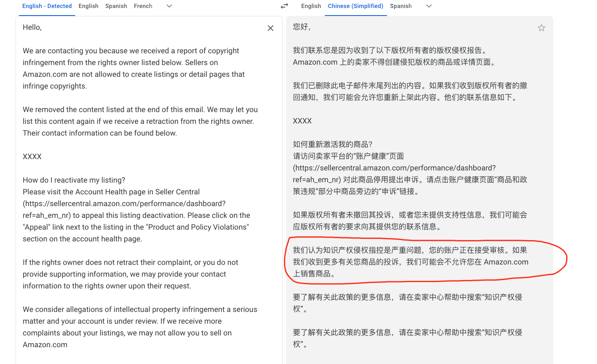Image resolution: width=597 pixels, height=364 pixels.
Task: Select the English - Detected source tab
Action: pos(47,6)
